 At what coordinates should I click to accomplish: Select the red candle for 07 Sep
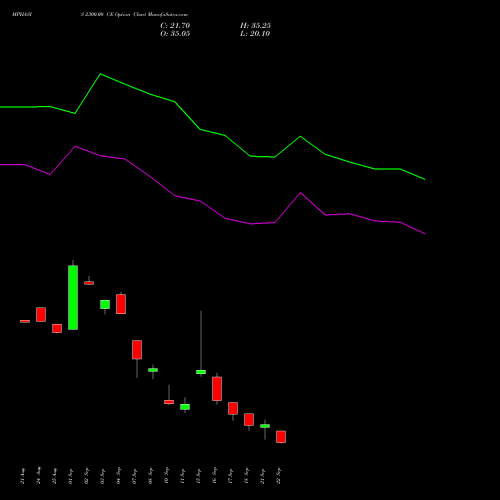pos(137,350)
